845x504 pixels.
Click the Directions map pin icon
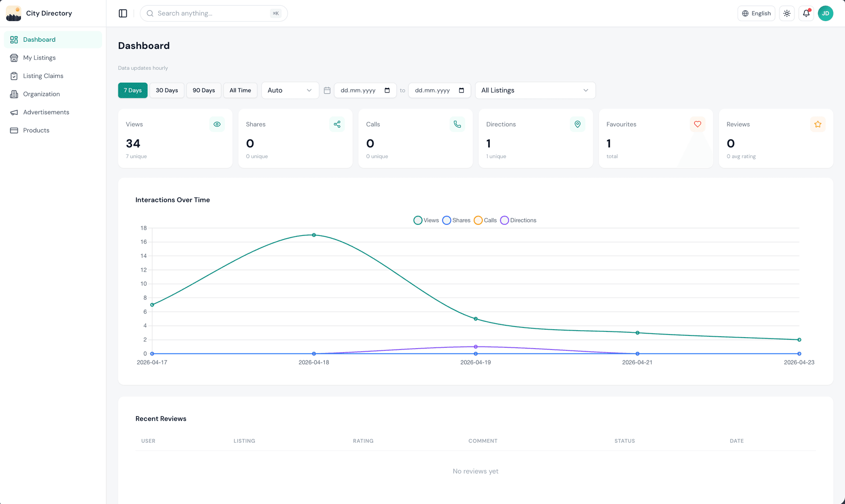[577, 124]
